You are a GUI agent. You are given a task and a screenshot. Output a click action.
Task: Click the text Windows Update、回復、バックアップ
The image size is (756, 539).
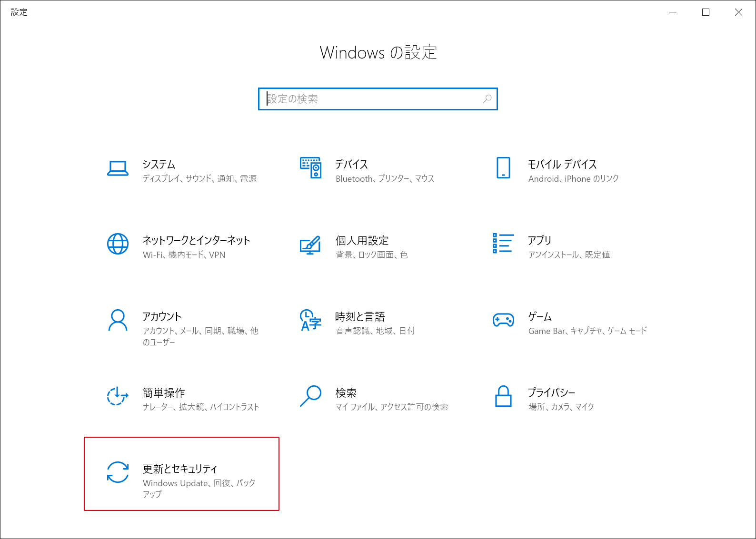click(199, 489)
